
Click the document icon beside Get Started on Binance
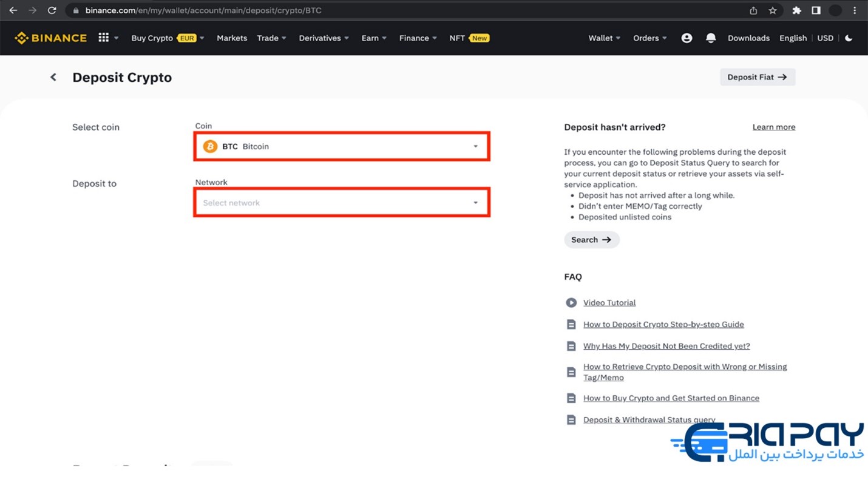point(571,398)
